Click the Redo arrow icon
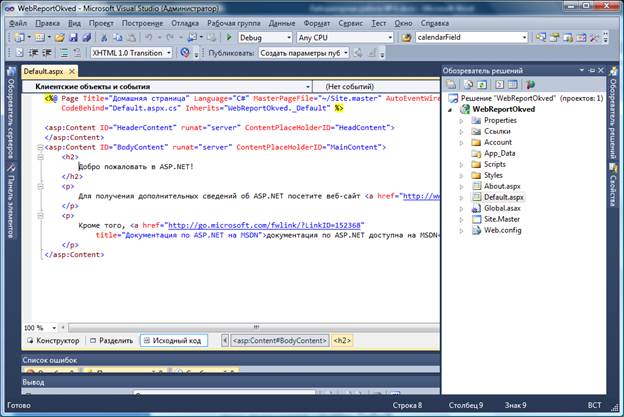 [170, 38]
